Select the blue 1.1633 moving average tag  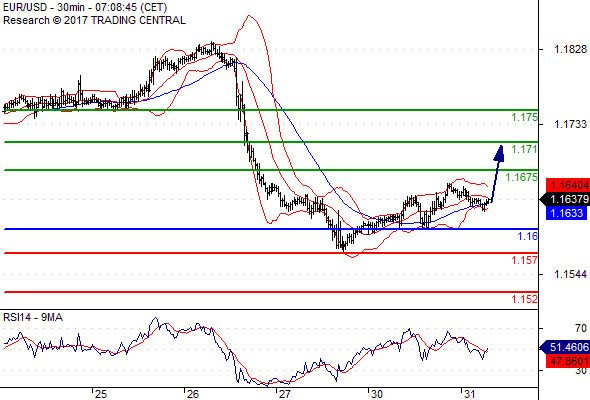pyautogui.click(x=567, y=213)
